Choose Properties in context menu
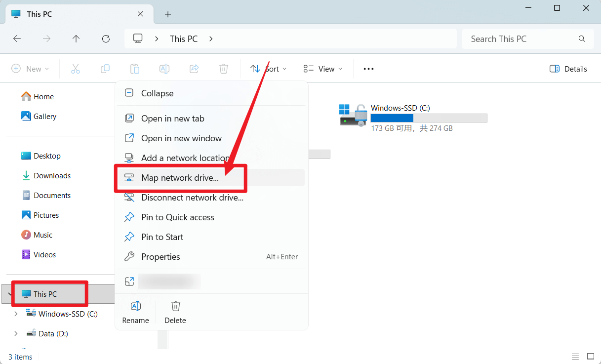The width and height of the screenshot is (601, 364). tap(211, 257)
